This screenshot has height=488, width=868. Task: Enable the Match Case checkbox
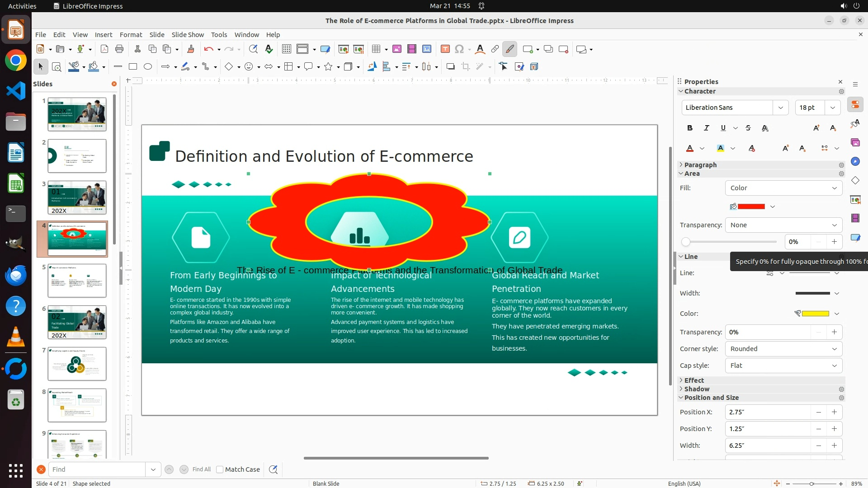pos(220,469)
